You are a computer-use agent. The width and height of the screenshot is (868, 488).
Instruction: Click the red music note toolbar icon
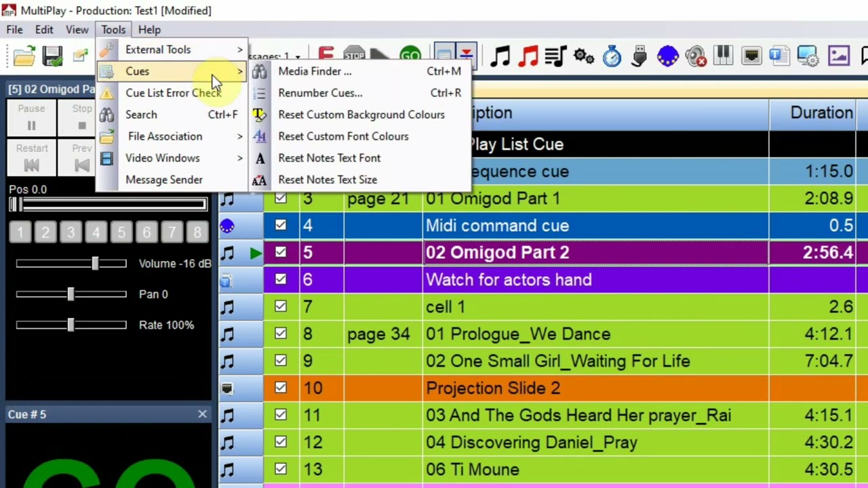tap(527, 56)
